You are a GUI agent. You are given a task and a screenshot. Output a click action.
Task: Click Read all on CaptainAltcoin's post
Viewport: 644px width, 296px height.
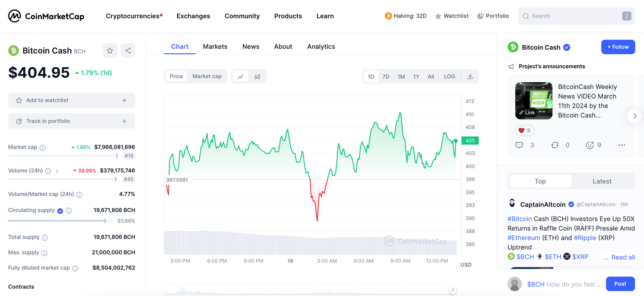pos(623,257)
